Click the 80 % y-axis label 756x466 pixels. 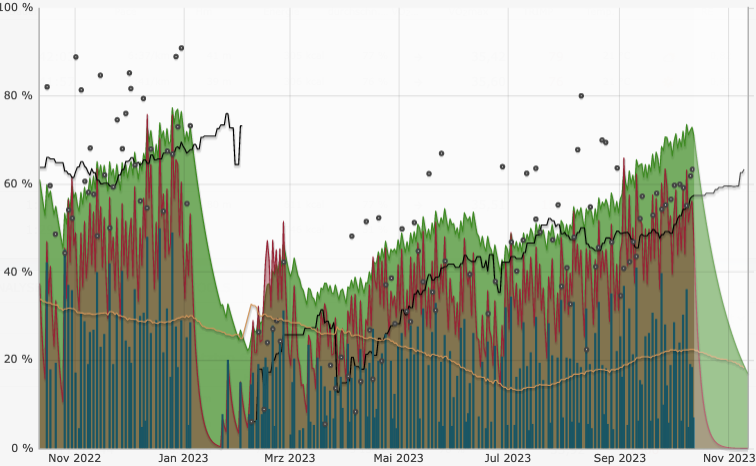[18, 96]
